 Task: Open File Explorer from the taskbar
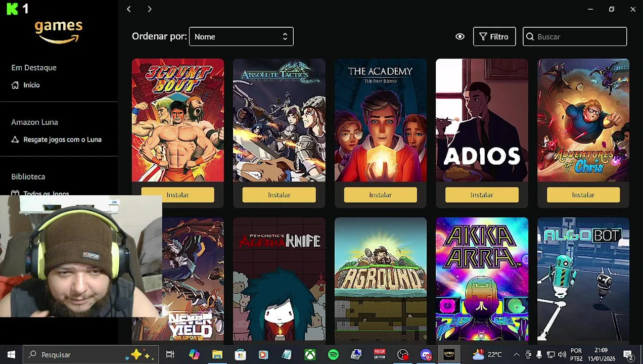217,354
